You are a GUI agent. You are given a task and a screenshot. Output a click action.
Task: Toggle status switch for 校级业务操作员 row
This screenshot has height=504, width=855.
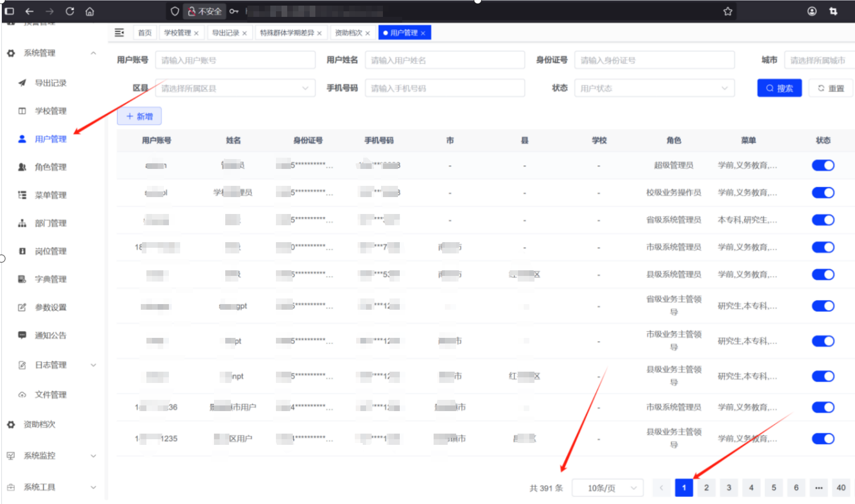pos(823,192)
